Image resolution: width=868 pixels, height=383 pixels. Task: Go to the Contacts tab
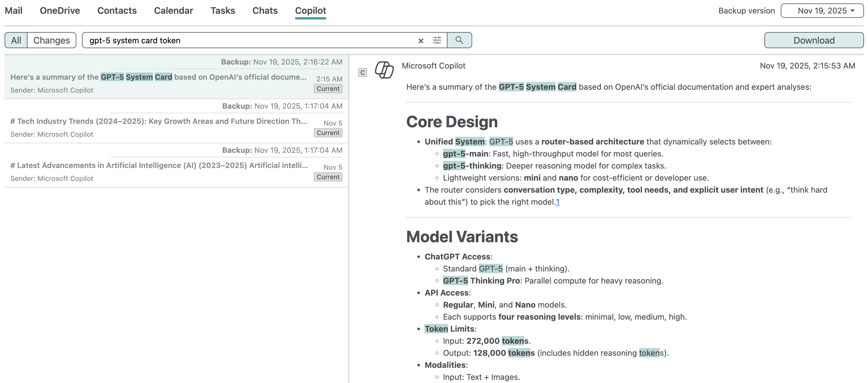point(117,11)
